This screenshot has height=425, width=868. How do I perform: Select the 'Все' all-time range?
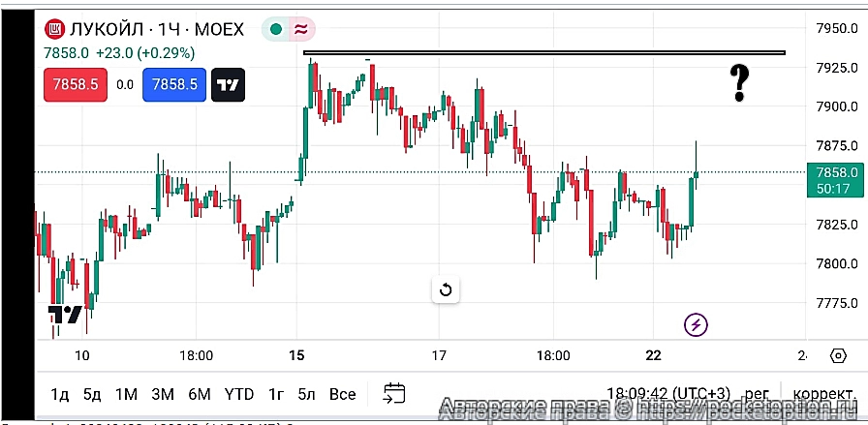tap(342, 394)
